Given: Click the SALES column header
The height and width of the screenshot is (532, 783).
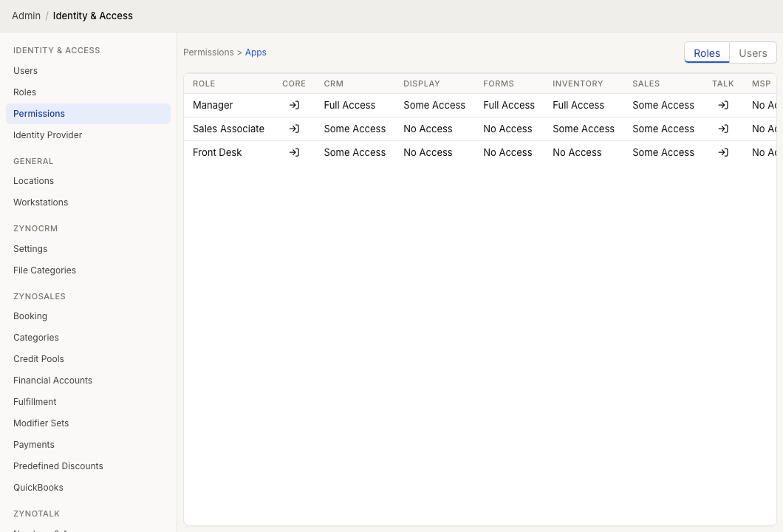Looking at the screenshot, I should coord(646,84).
